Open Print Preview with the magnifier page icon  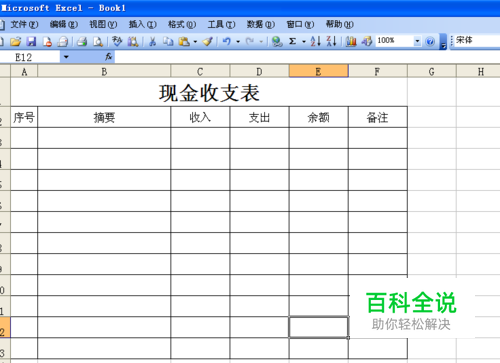[98, 41]
